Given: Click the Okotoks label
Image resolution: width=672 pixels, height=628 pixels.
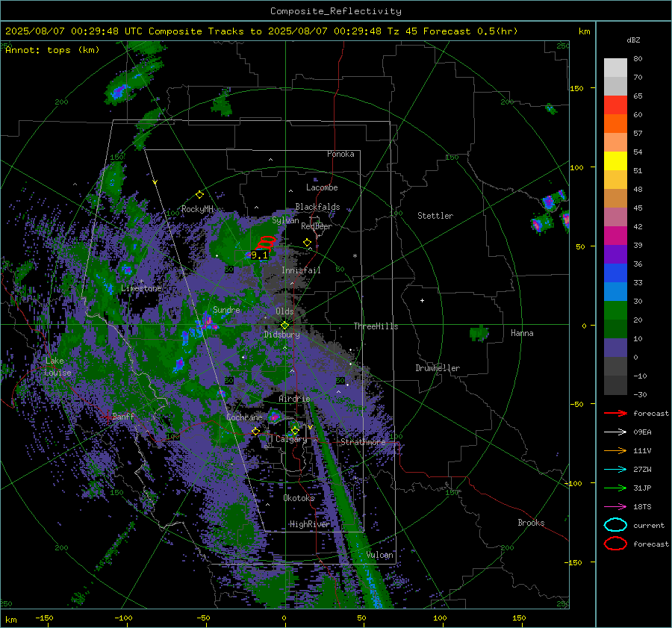Looking at the screenshot, I should click(x=299, y=498).
